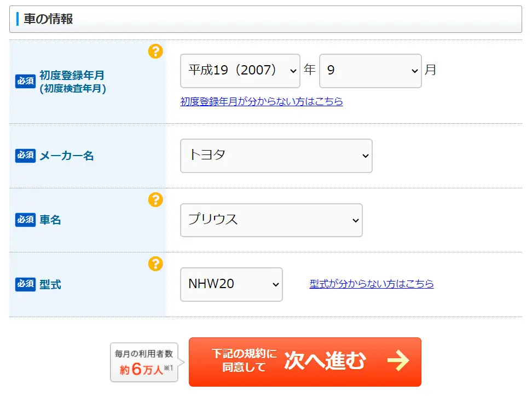Open the registration year dropdown showing 平成19（2007）
Image resolution: width=532 pixels, height=396 pixels.
click(240, 71)
